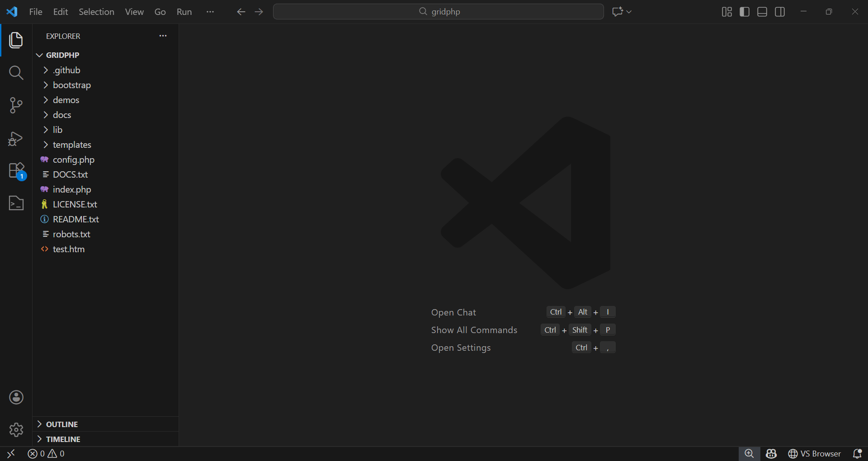Screen dimensions: 868x461
Task: Toggle the primary side bar visibility
Action: (x=744, y=12)
